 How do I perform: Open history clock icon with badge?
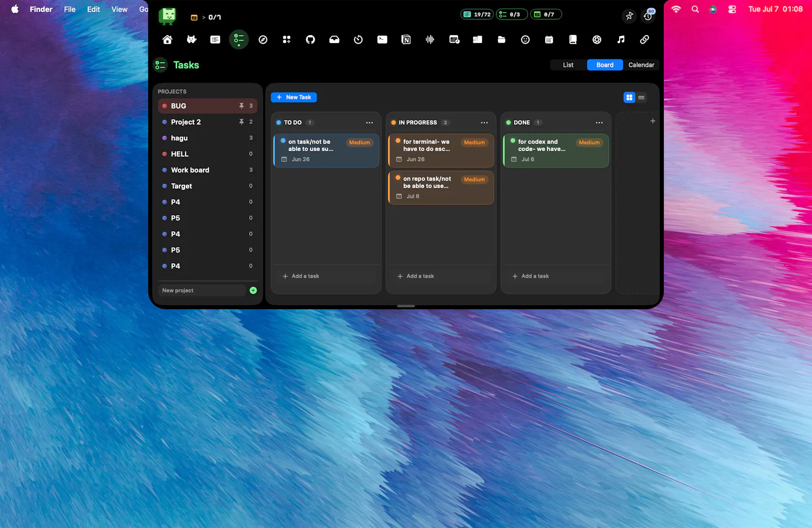click(x=648, y=16)
